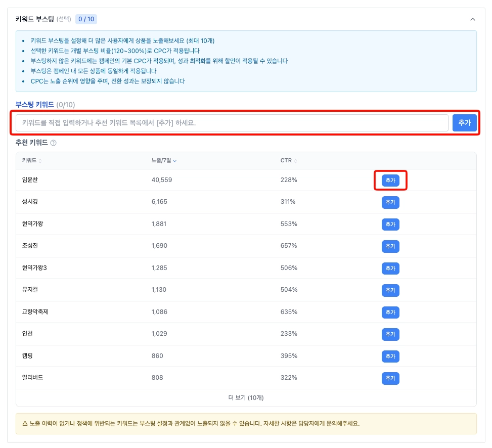Image resolution: width=492 pixels, height=448 pixels.
Task: Sort table by 키워드 column
Action: click(32, 161)
